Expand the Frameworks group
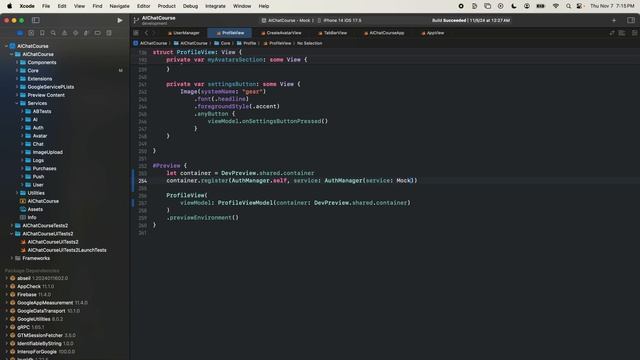 coord(11,258)
